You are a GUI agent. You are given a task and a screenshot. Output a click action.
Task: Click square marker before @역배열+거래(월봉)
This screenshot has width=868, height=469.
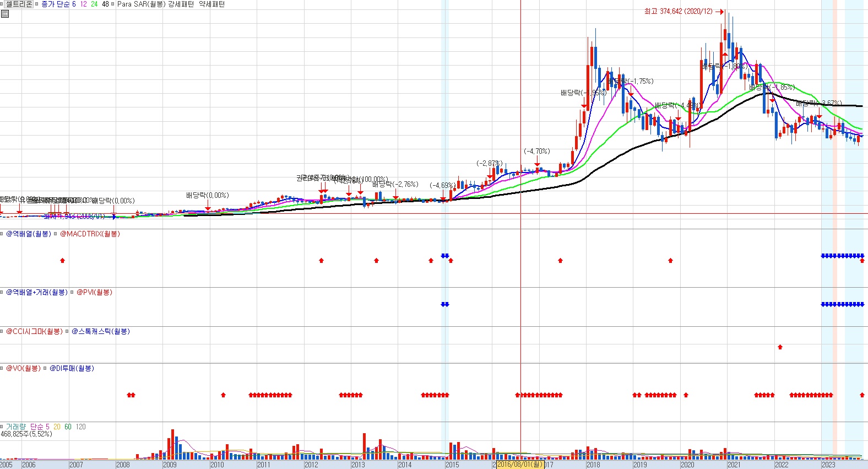(2, 292)
